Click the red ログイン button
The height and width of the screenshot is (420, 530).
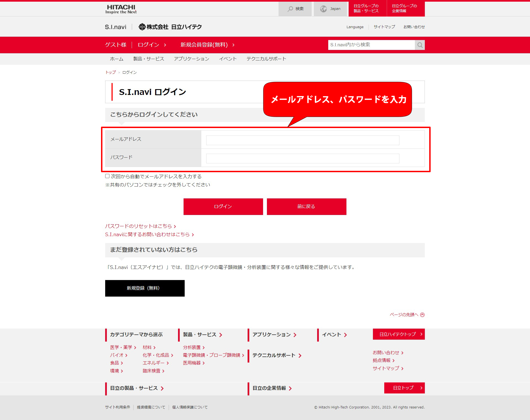[223, 206]
